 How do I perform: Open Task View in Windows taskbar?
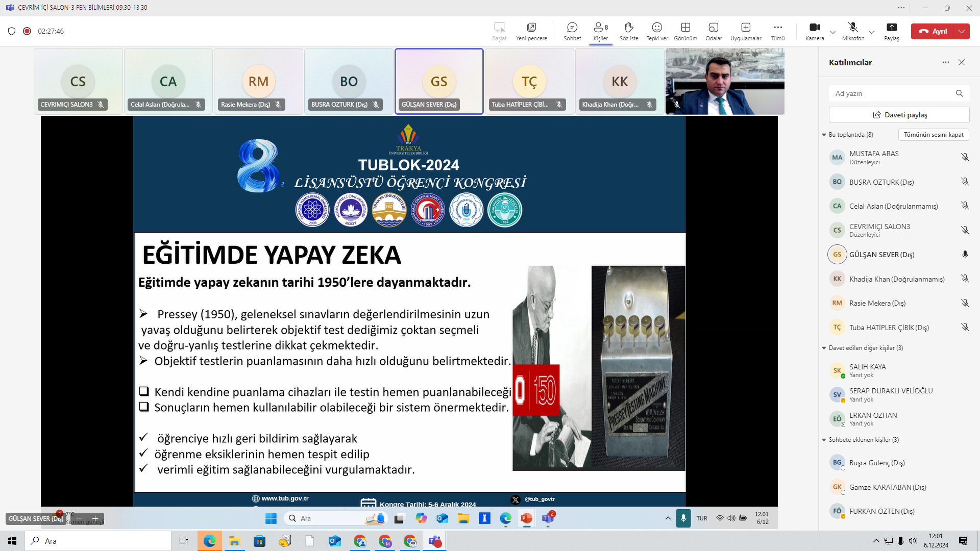pos(184,541)
